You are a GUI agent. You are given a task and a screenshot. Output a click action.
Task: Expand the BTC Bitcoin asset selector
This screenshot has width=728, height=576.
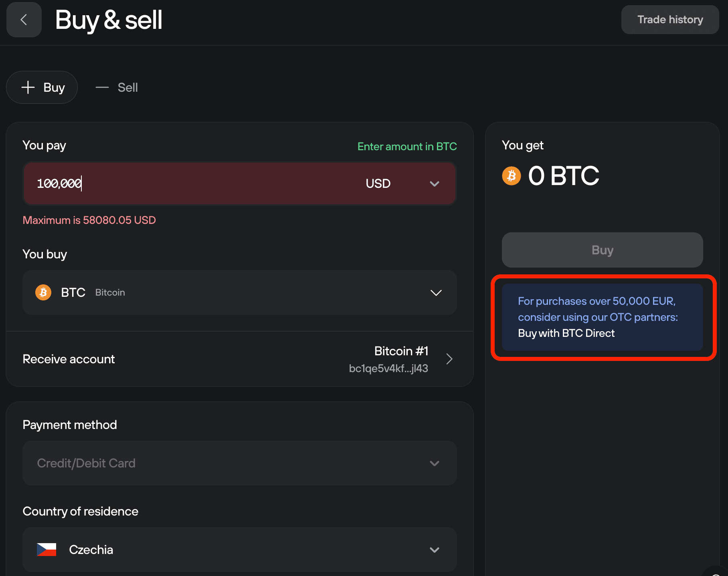436,293
